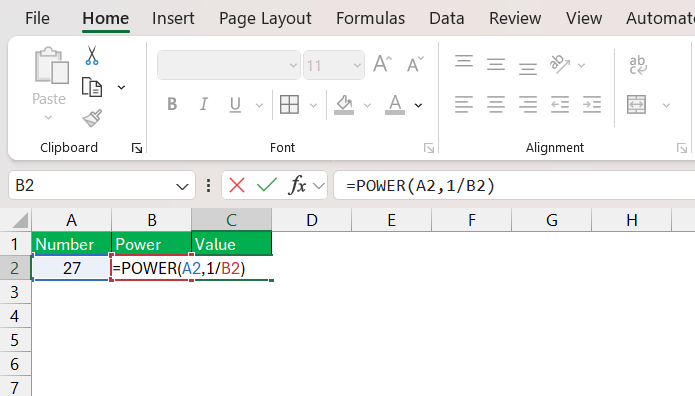The width and height of the screenshot is (695, 396).
Task: Expand the function list arrow beside fx
Action: pyautogui.click(x=319, y=186)
